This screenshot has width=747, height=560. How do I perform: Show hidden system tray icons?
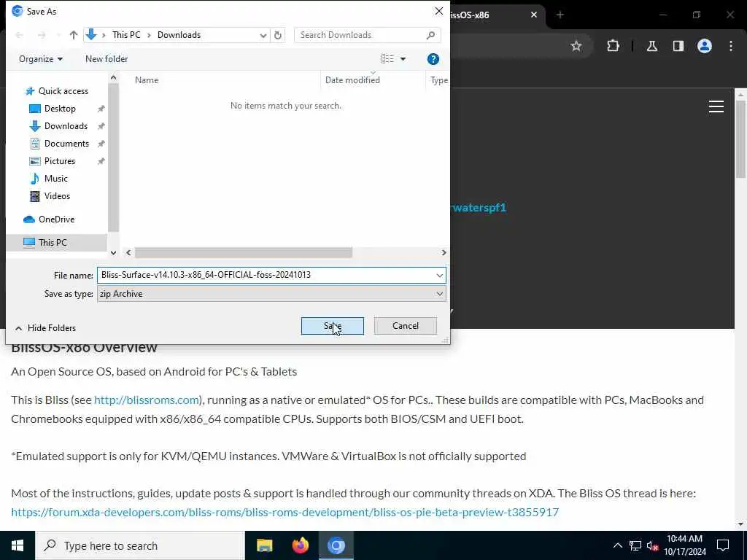pos(617,545)
